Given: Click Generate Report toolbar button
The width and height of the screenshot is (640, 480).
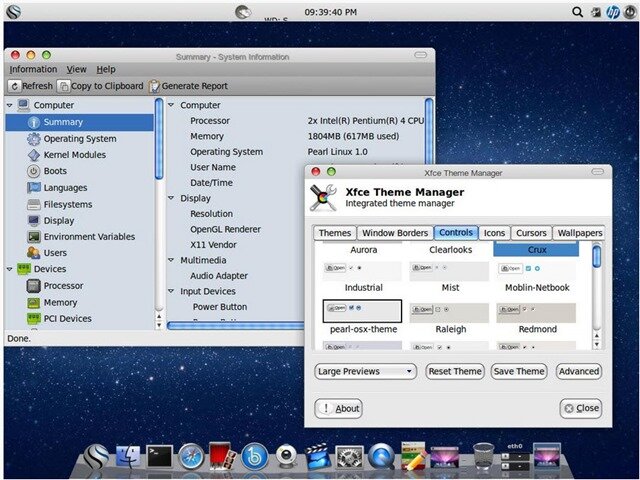Looking at the screenshot, I should click(188, 86).
